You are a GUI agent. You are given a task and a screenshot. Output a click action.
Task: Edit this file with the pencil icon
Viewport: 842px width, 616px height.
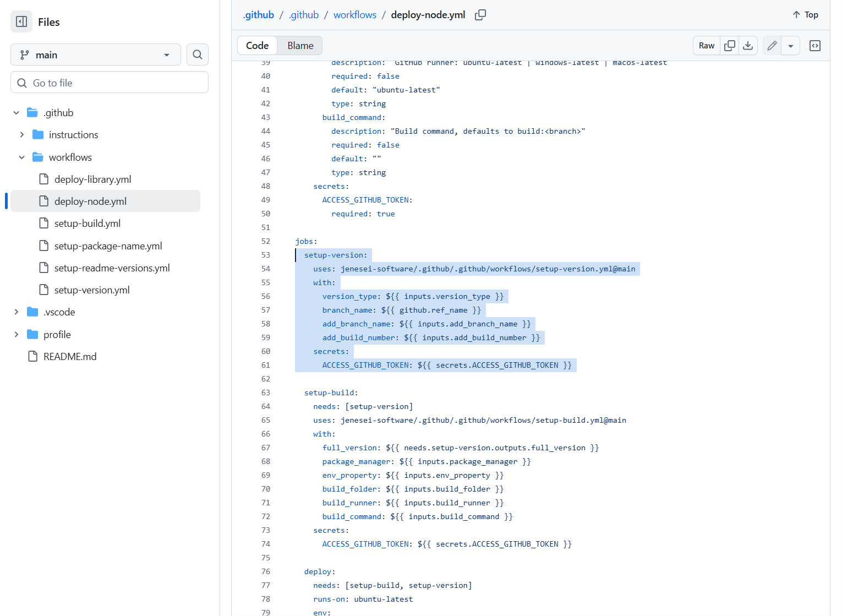coord(772,46)
